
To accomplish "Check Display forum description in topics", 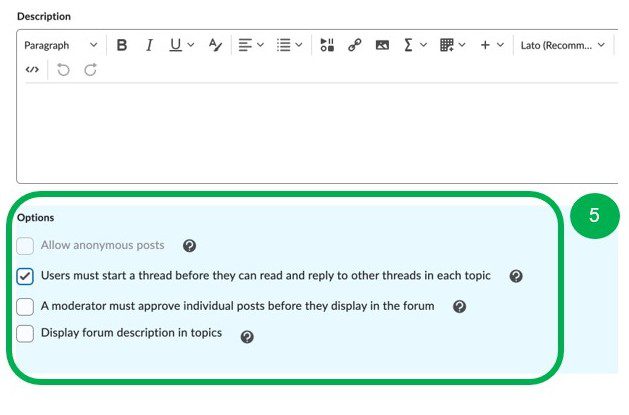I will [x=25, y=334].
